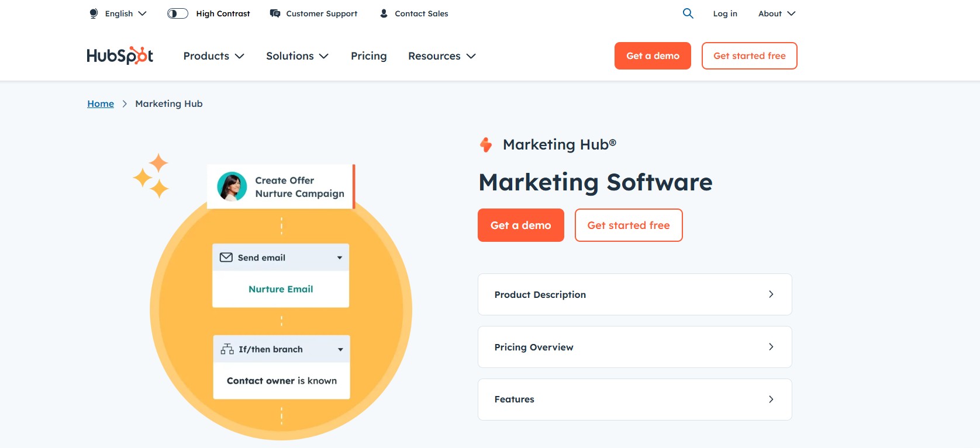Toggle the High Contrast switch
The height and width of the screenshot is (448, 980).
coord(178,13)
